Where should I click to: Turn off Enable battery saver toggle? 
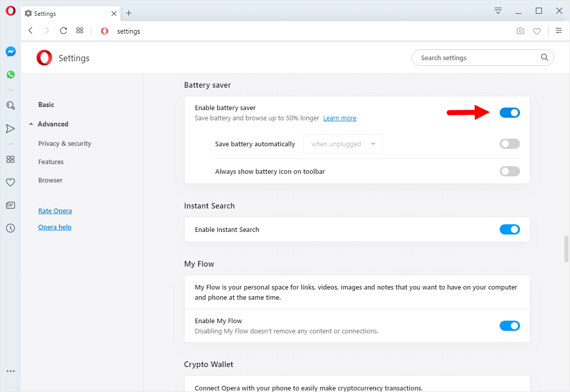click(510, 113)
